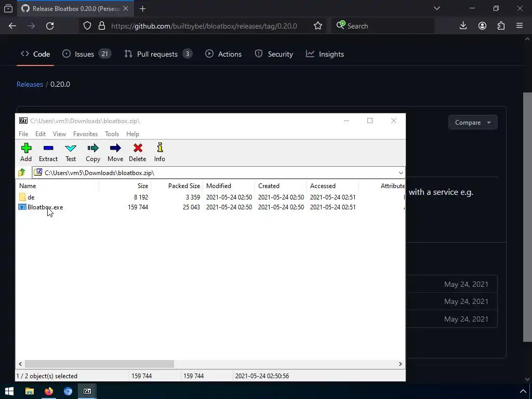Click the Copy toolbar icon
Screen dimensions: 532x399
tap(93, 152)
